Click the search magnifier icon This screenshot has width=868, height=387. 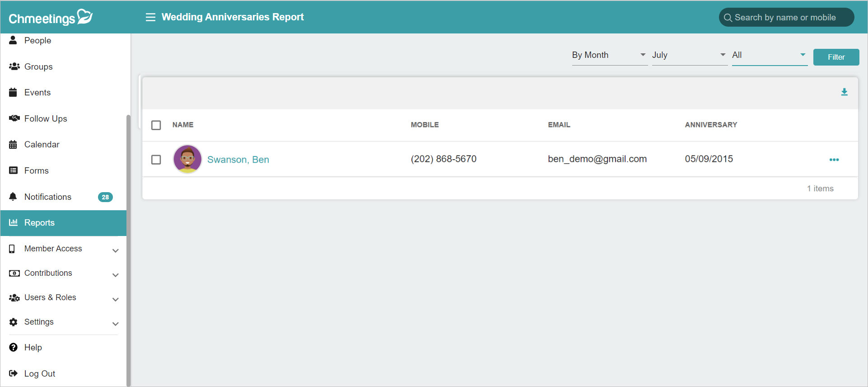click(x=728, y=18)
